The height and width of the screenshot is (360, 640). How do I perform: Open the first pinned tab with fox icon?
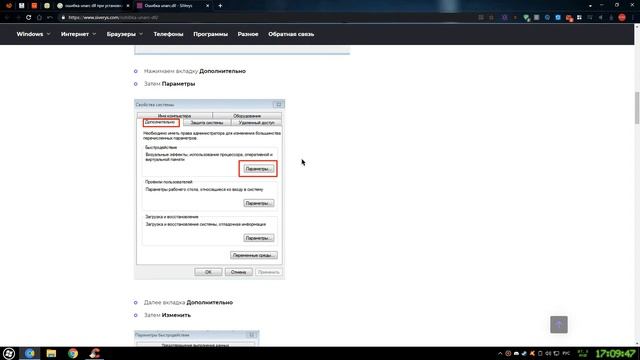pyautogui.click(x=9, y=6)
